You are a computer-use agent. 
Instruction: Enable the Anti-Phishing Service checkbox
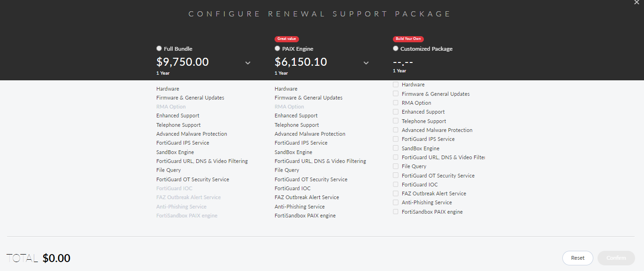point(395,202)
